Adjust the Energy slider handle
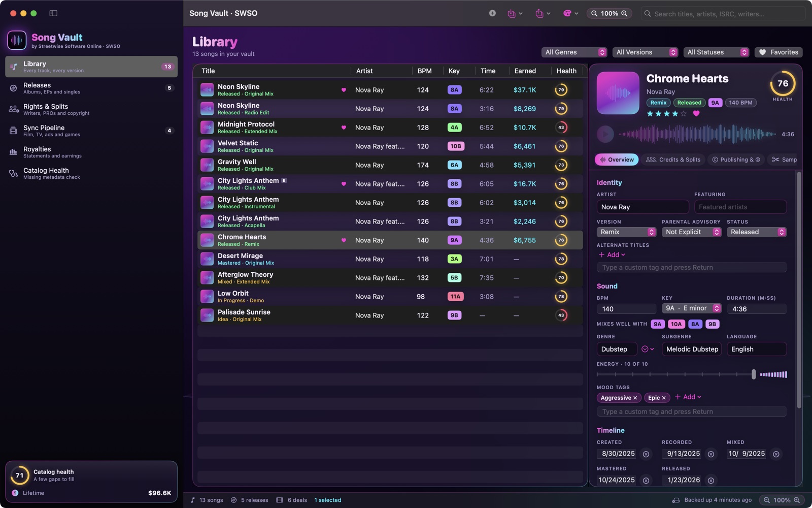The height and width of the screenshot is (508, 812). tap(754, 374)
